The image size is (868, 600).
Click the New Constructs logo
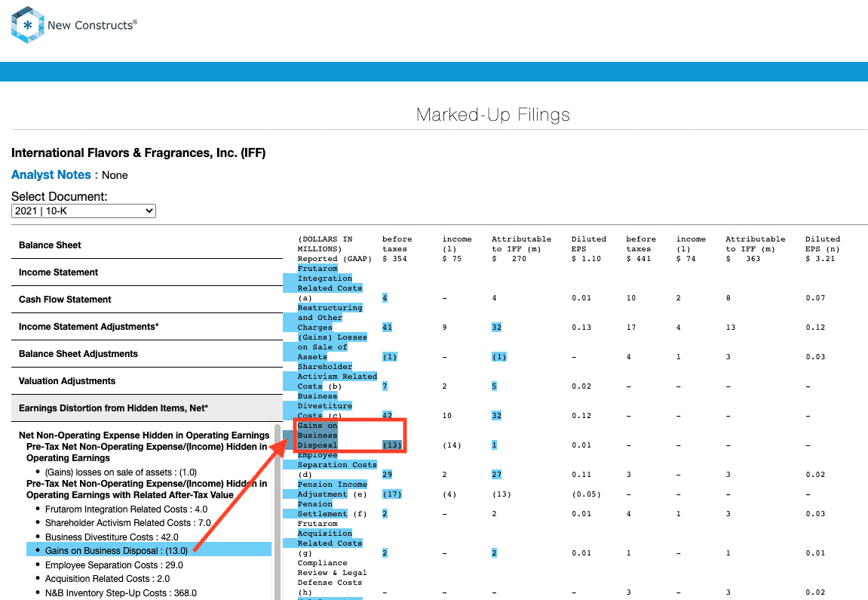(x=74, y=25)
